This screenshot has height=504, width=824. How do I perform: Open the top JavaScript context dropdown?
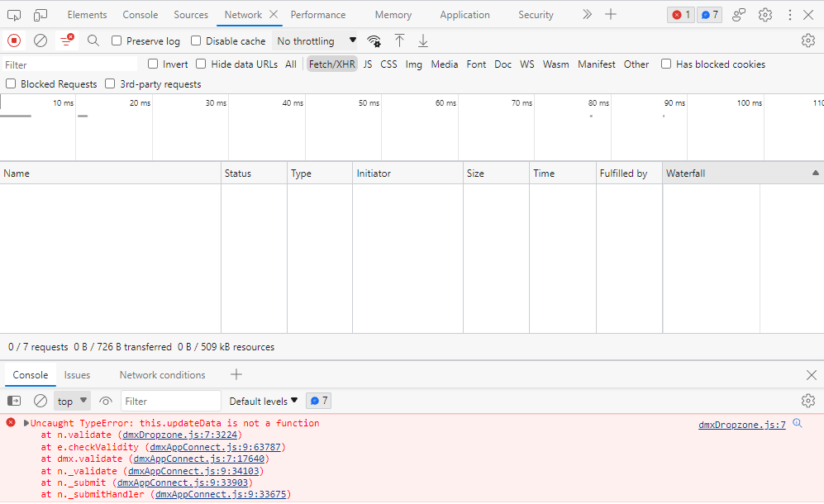[72, 401]
